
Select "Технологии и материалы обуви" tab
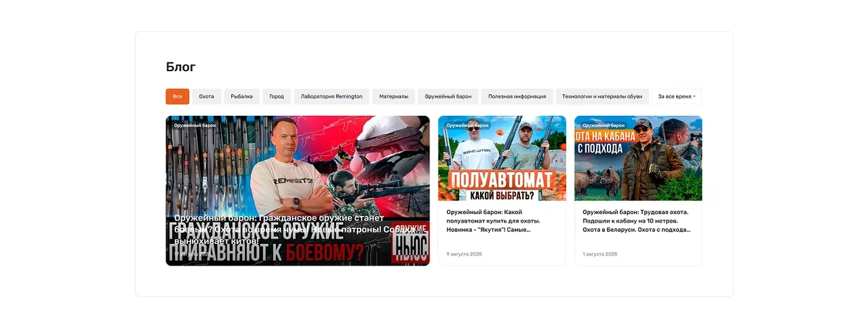click(602, 96)
